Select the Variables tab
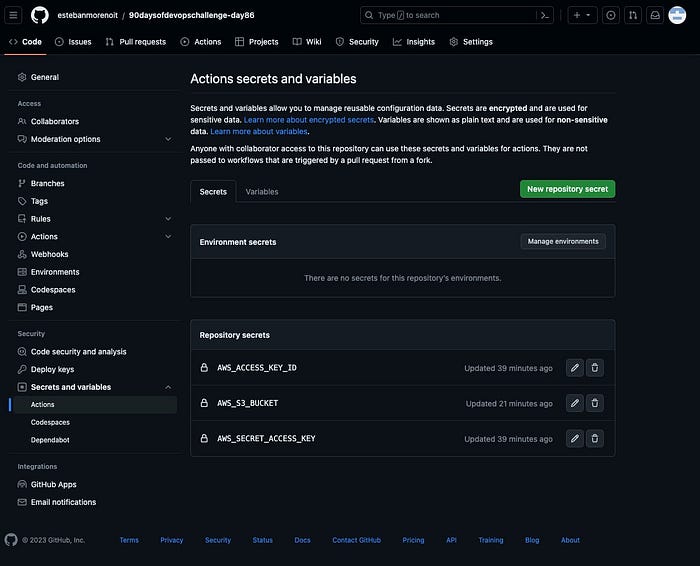The width and height of the screenshot is (700, 566). tap(262, 192)
